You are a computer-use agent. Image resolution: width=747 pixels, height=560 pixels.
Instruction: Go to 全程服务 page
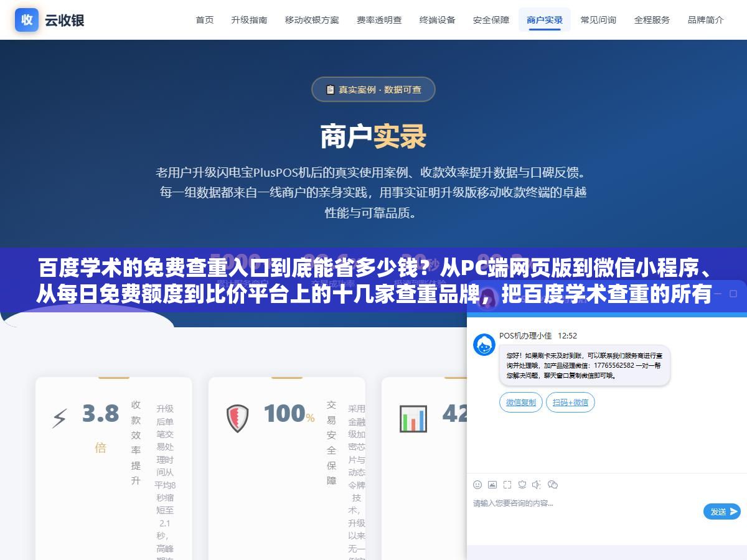(x=652, y=20)
